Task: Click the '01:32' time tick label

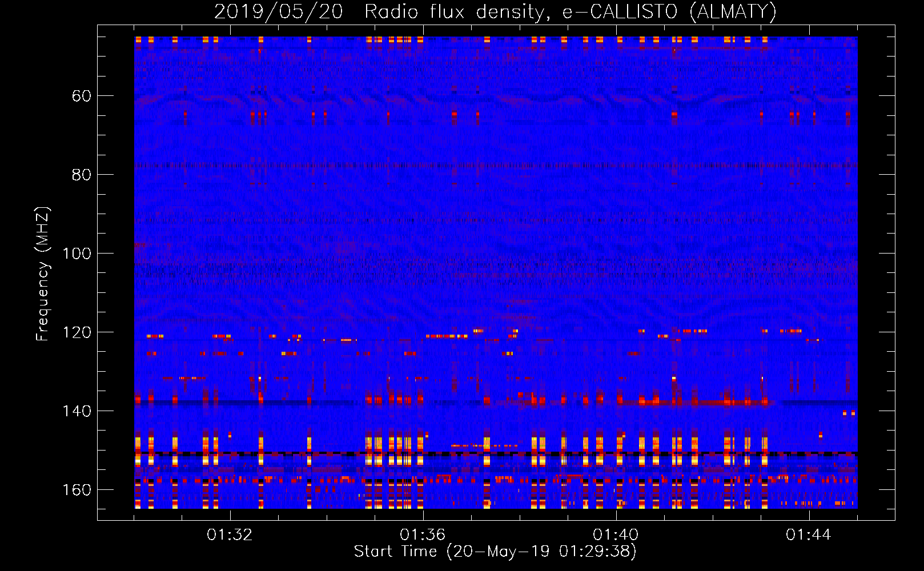Action: click(x=230, y=534)
